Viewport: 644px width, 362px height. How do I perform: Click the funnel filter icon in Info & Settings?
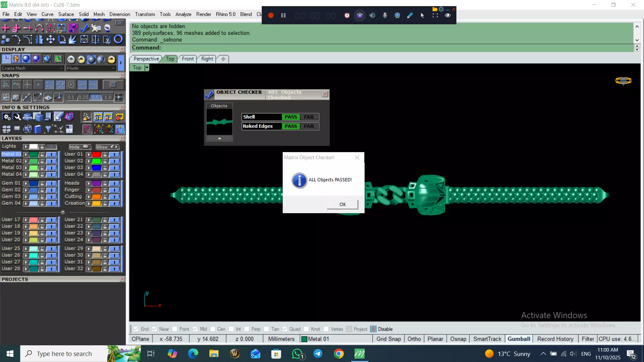click(48, 129)
